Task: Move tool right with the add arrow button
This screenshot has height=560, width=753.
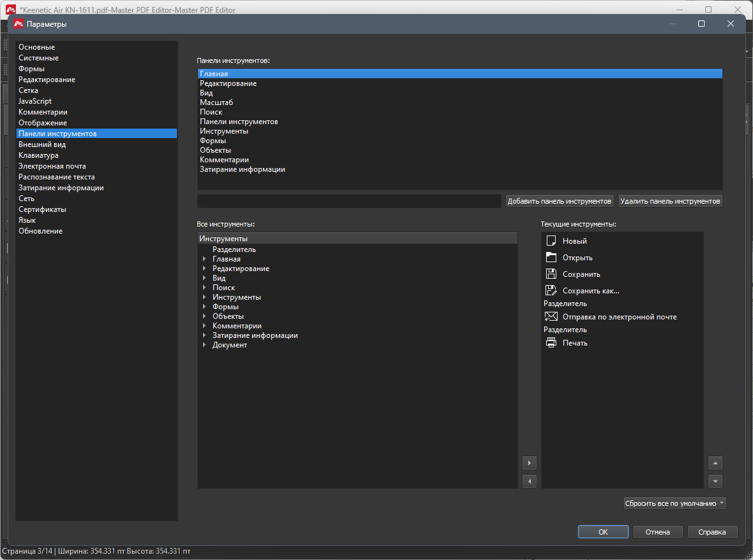Action: coord(529,463)
